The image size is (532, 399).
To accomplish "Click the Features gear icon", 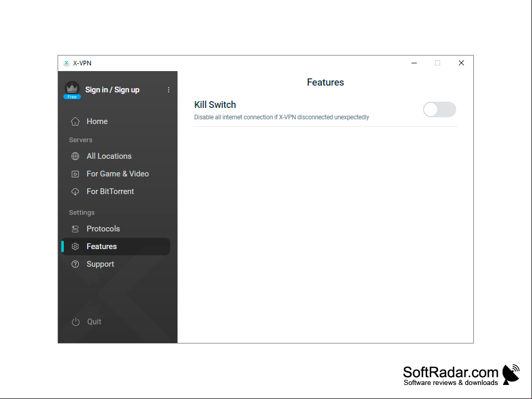I will [75, 246].
